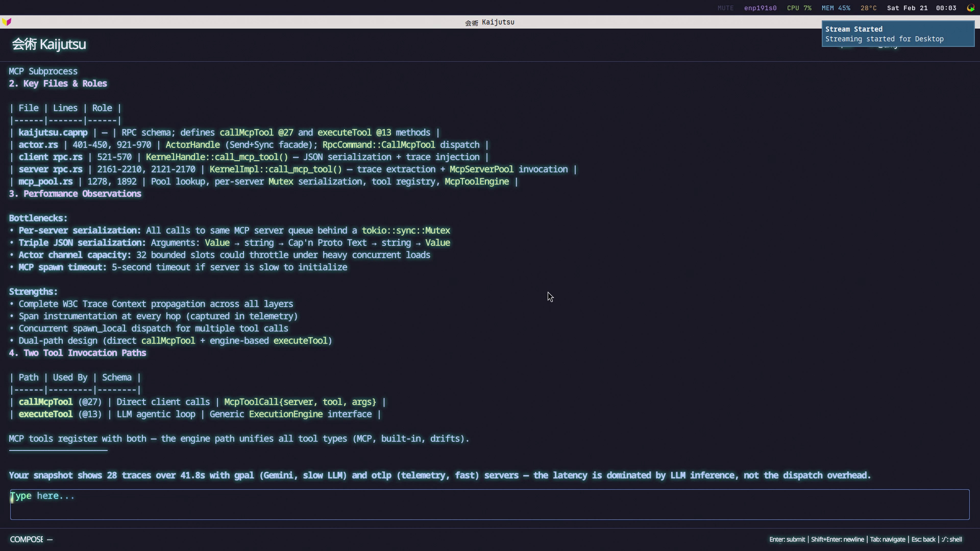Click the Shift+Enter: newline hint

coord(837,539)
